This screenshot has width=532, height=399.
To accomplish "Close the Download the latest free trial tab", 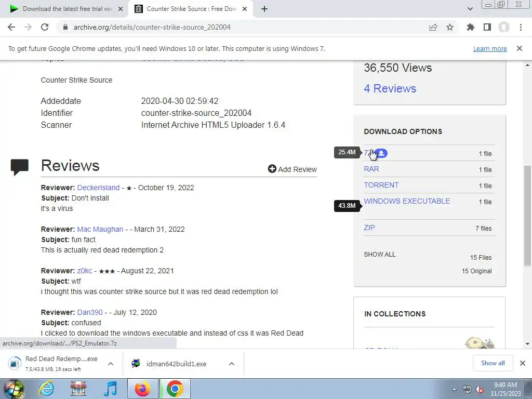I will 121,9.
